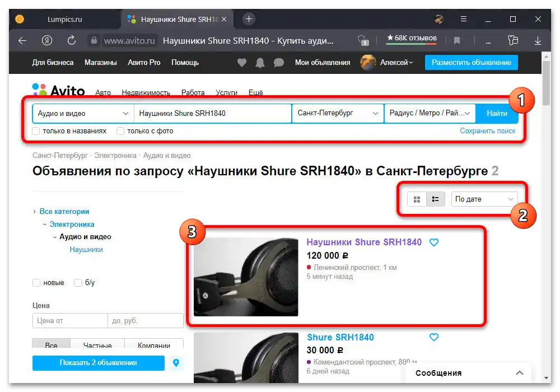Toggle только с фото checkbox
Screen dimensions: 560x392
120,131
